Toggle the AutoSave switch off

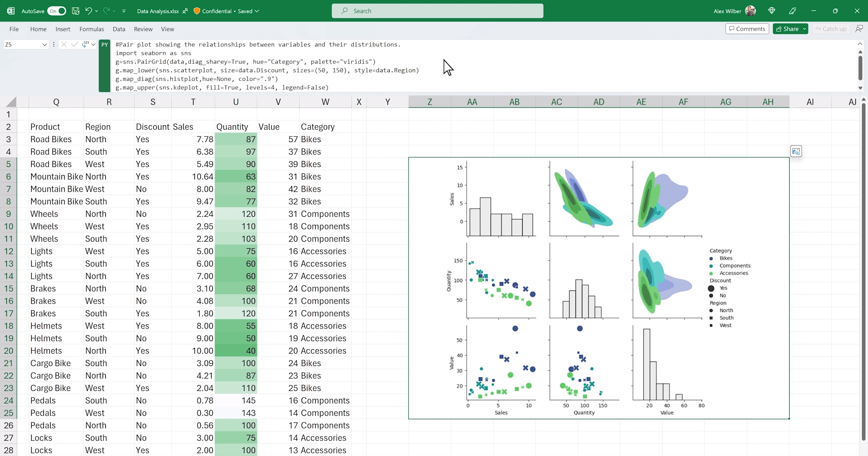(x=57, y=11)
